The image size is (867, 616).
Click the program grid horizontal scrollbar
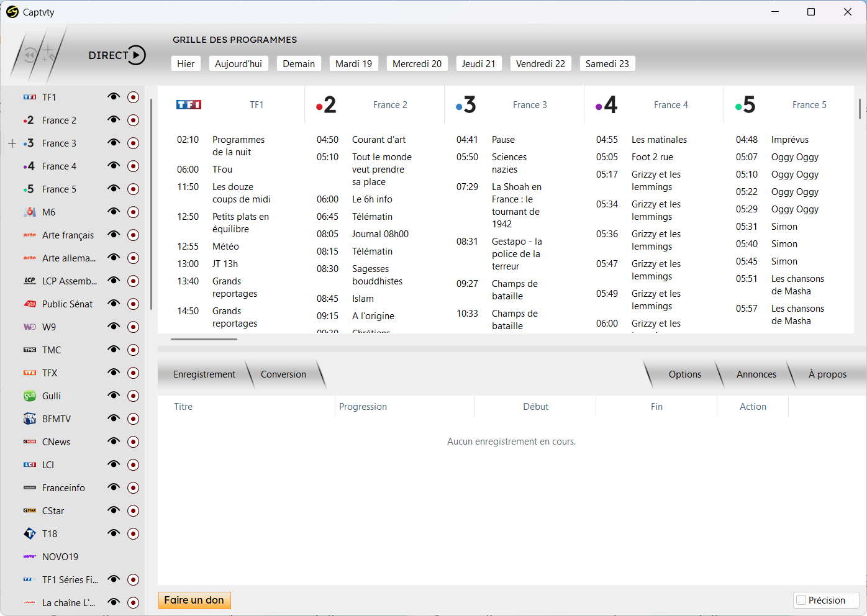[x=204, y=339]
